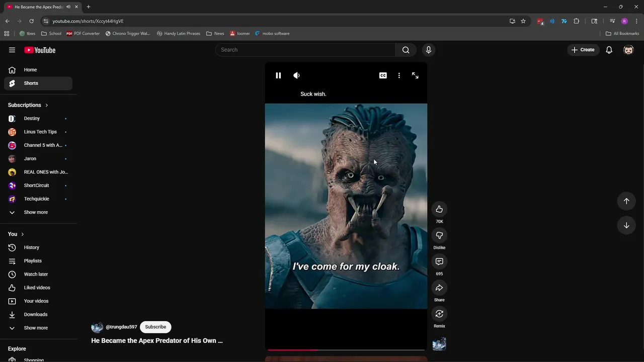Click the YouTube logo
Screen dimensions: 644x362
pos(40,50)
